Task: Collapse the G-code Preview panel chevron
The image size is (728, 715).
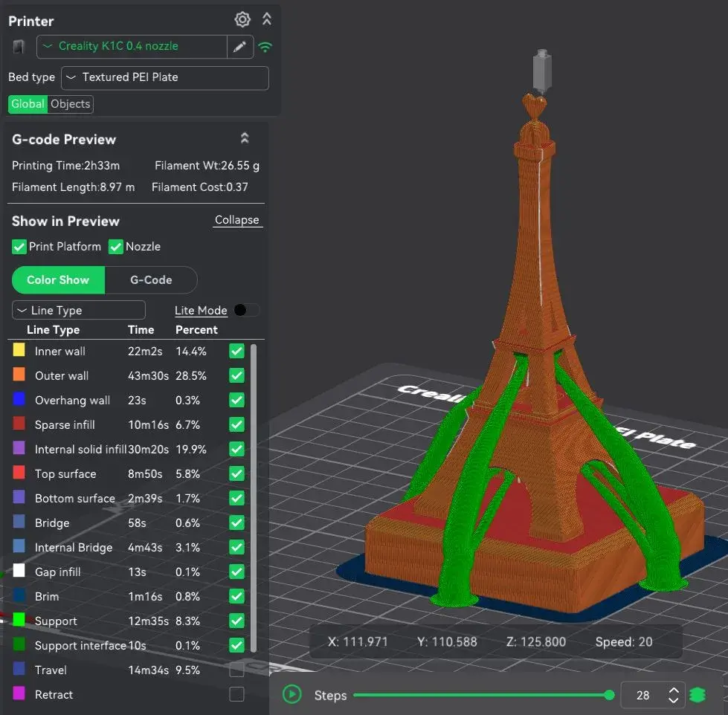Action: click(x=245, y=137)
